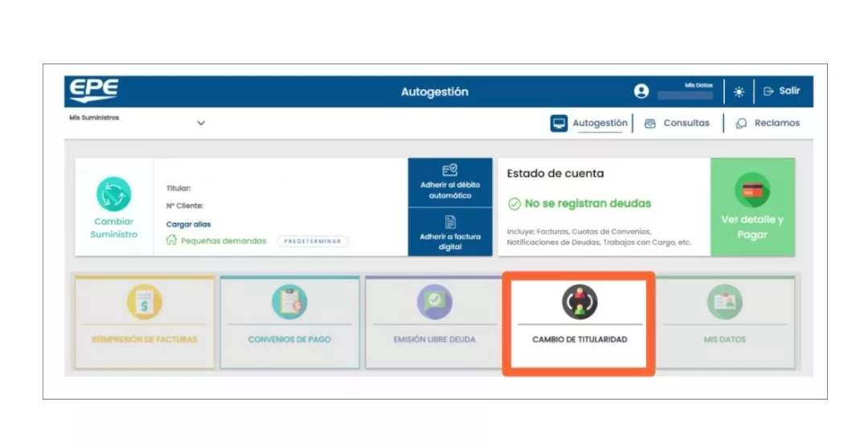Click the 'No se registran deudas' status text

point(588,204)
